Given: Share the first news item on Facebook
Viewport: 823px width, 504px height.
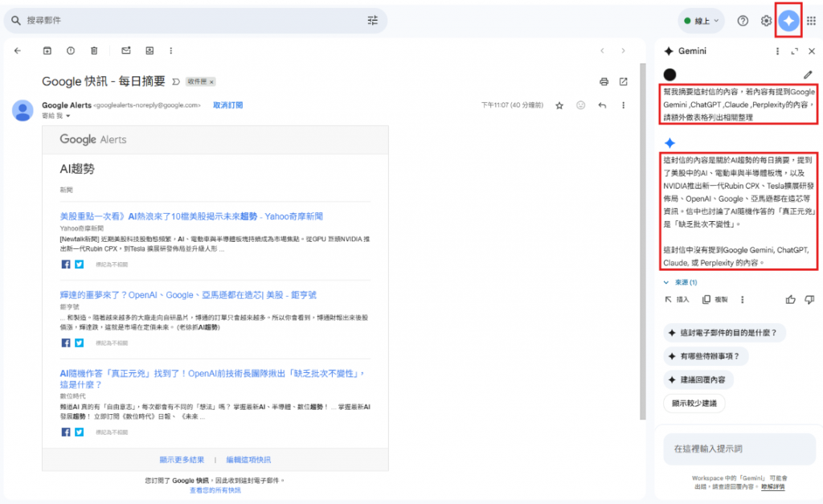Looking at the screenshot, I should (x=66, y=264).
